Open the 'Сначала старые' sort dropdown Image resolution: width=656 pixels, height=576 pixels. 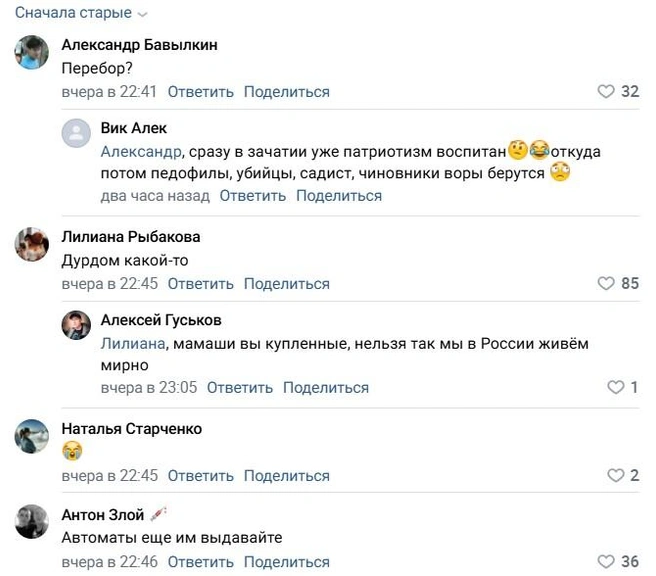click(80, 14)
